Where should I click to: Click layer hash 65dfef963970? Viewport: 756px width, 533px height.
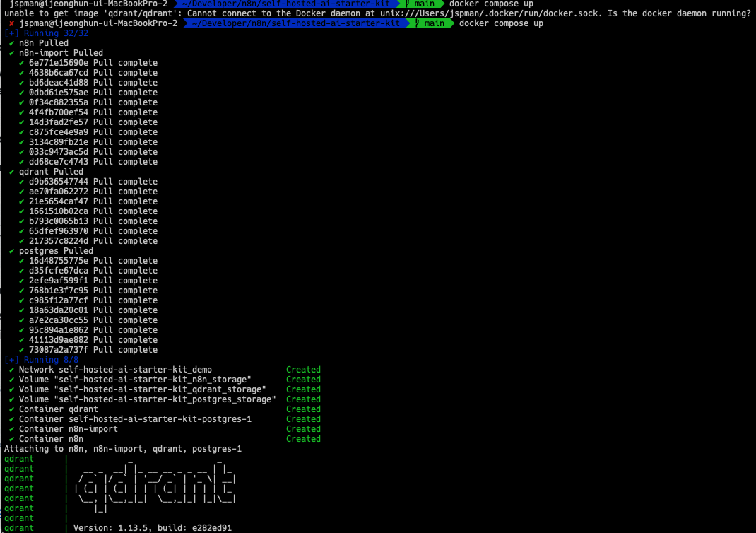click(59, 231)
